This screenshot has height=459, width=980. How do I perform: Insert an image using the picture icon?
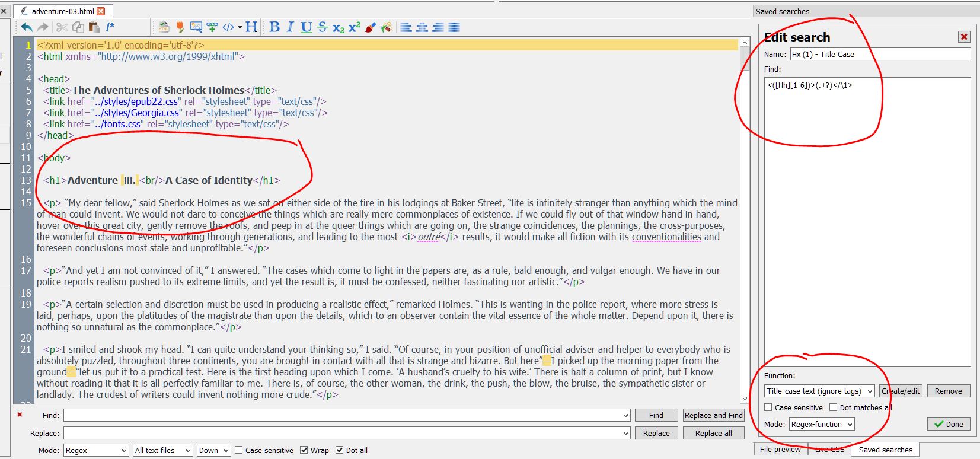[196, 27]
